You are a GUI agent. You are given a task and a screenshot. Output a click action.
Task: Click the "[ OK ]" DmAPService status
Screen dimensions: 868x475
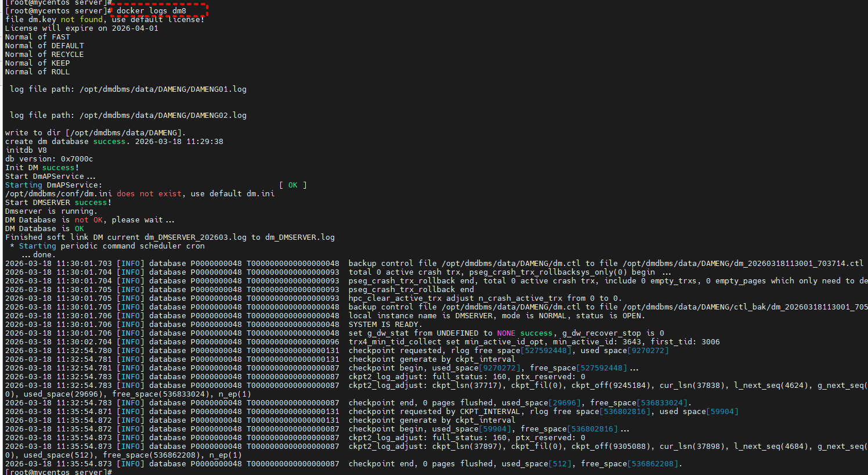(x=292, y=185)
